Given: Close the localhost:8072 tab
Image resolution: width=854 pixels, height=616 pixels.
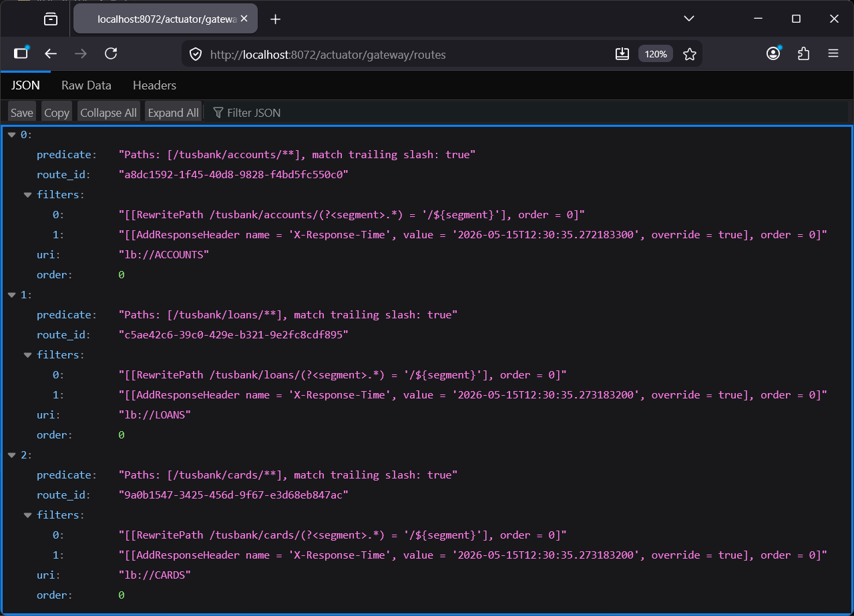Looking at the screenshot, I should (244, 19).
